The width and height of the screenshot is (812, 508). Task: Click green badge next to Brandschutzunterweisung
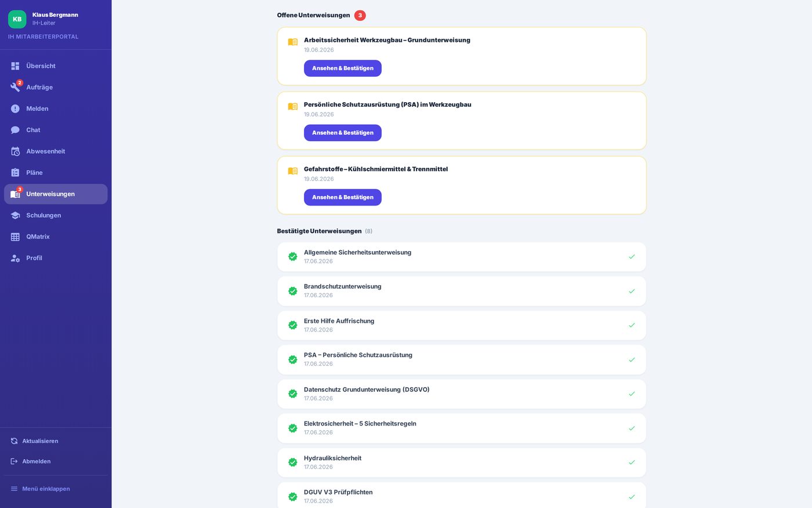click(x=293, y=291)
